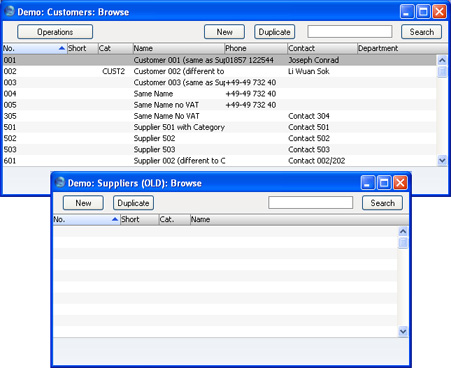This screenshot has width=451, height=368.
Task: Click contact Joseph Conrad
Action: (313, 60)
